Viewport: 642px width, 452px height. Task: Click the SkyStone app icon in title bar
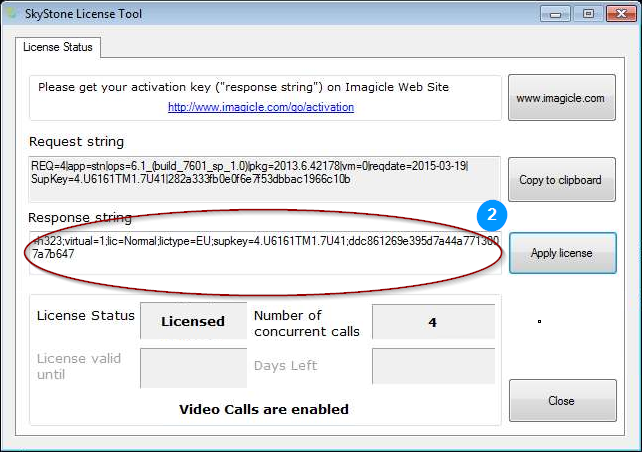click(12, 13)
